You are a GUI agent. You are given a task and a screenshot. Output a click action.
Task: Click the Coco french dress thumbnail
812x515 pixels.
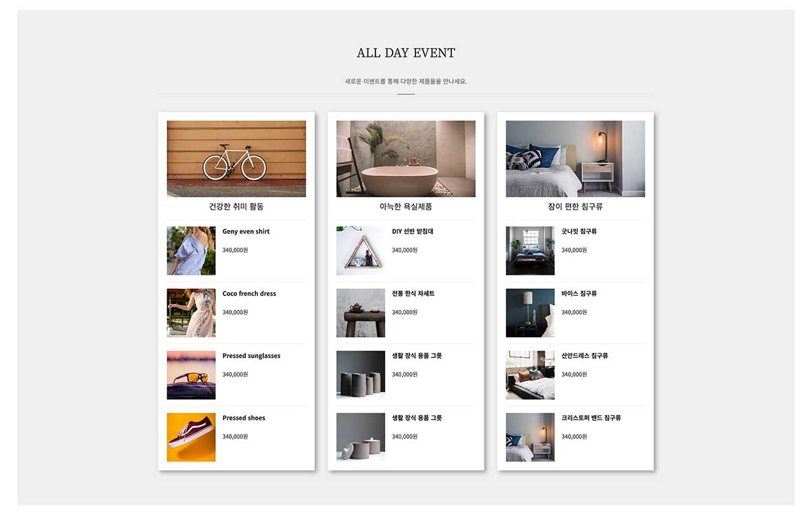(191, 313)
